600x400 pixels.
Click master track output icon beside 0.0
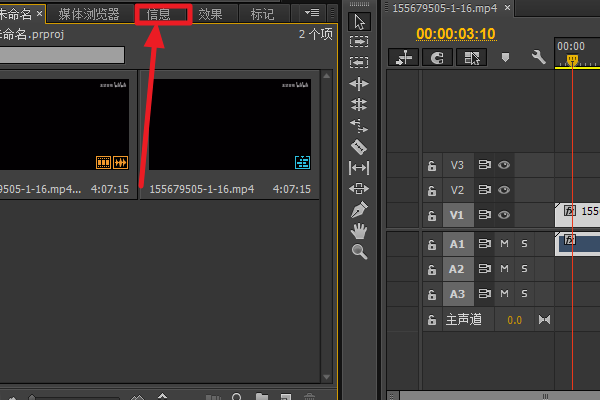(544, 319)
